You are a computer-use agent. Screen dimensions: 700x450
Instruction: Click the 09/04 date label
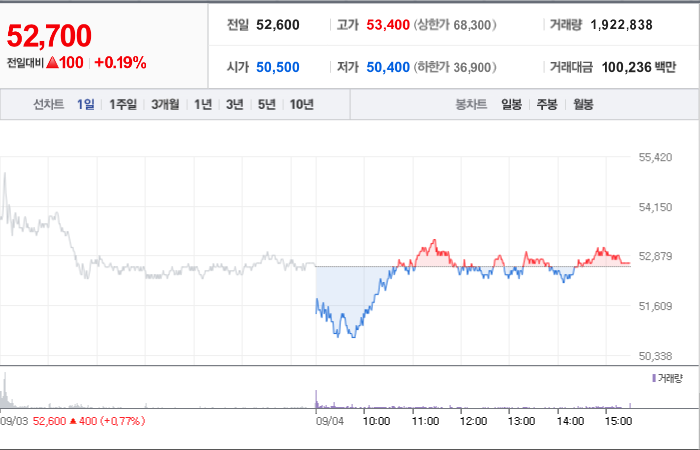pyautogui.click(x=330, y=421)
